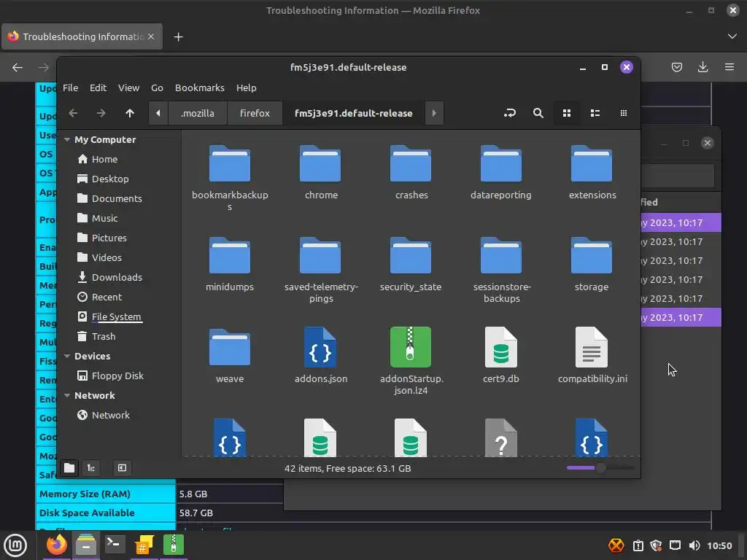Open Terminal from the taskbar
This screenshot has height=560, width=747.
click(115, 544)
